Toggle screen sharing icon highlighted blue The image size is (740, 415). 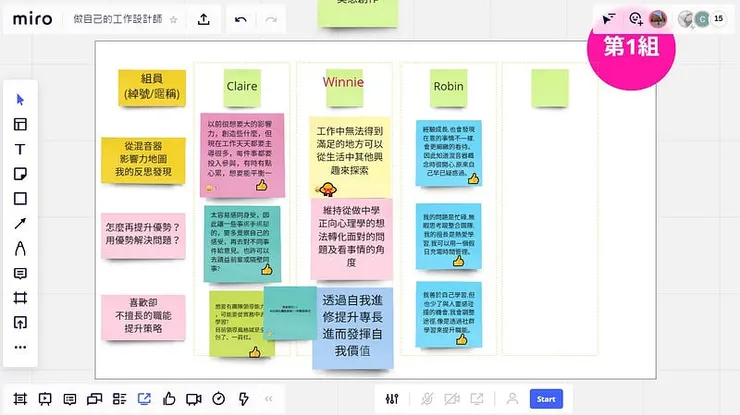click(x=144, y=399)
